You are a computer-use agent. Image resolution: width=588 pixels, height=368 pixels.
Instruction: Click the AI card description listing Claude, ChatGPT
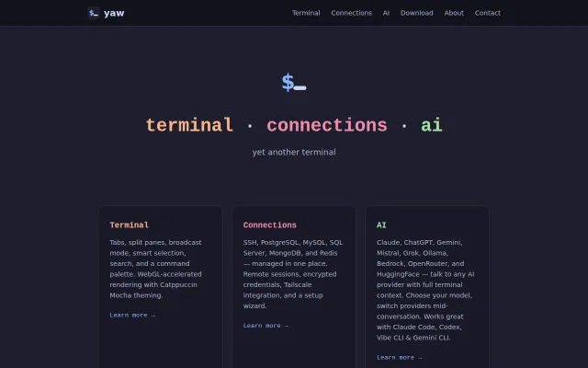point(425,290)
